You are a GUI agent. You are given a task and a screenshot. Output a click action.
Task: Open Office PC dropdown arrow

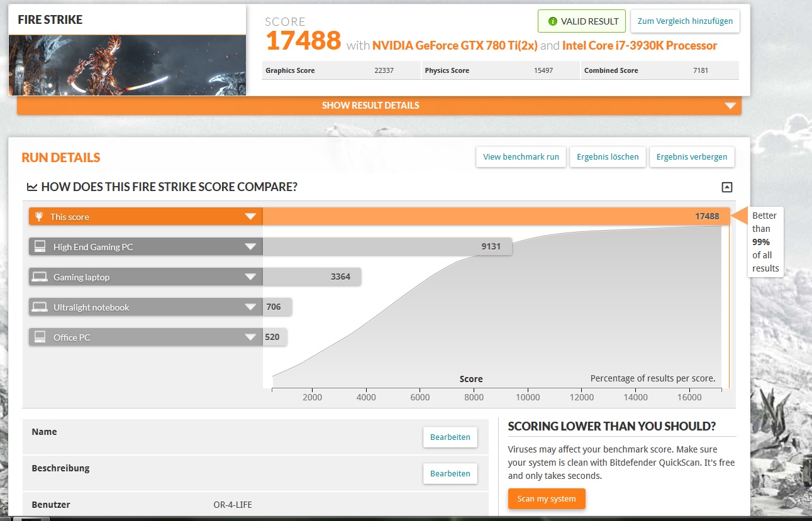[251, 337]
